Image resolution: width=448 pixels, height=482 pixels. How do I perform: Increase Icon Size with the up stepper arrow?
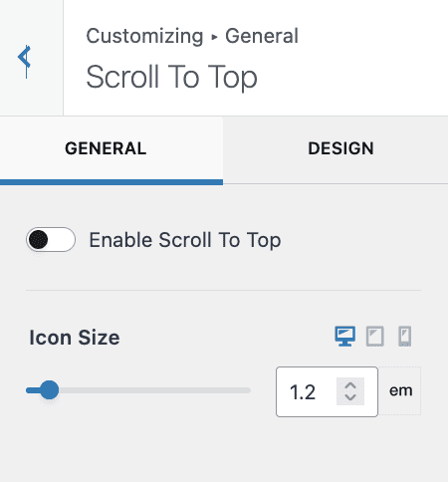point(350,385)
